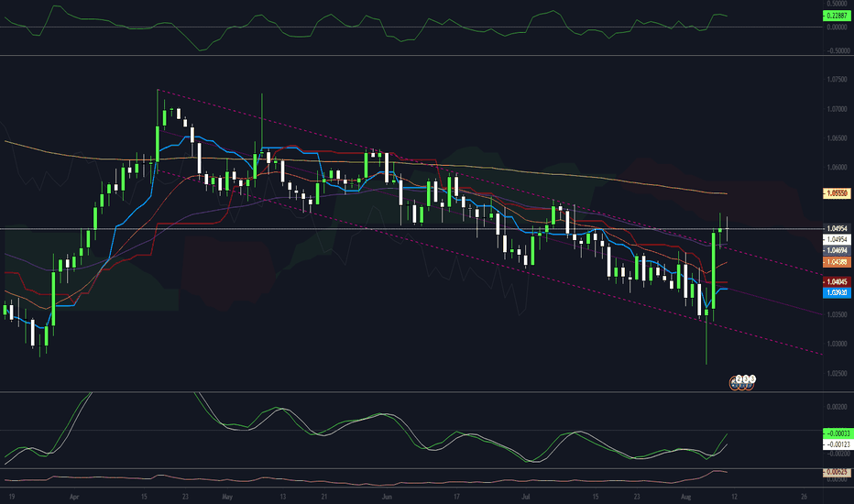Click the -0.00200 oscillator axis tick
This screenshot has width=854, height=504.
[837, 454]
